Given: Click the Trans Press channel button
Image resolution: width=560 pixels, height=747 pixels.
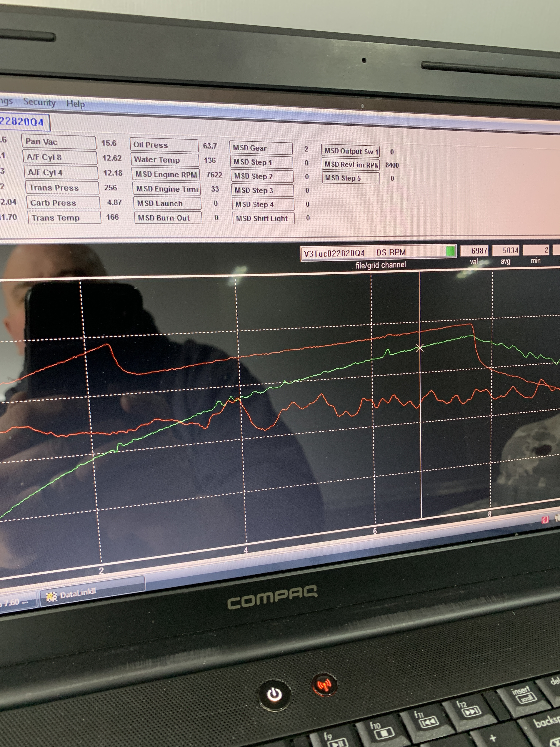Looking at the screenshot, I should point(62,188).
